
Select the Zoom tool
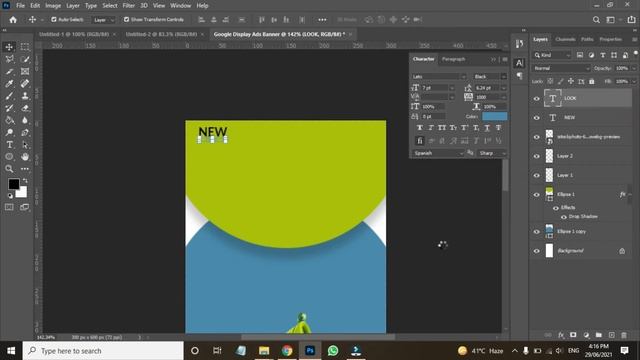pyautogui.click(x=9, y=169)
